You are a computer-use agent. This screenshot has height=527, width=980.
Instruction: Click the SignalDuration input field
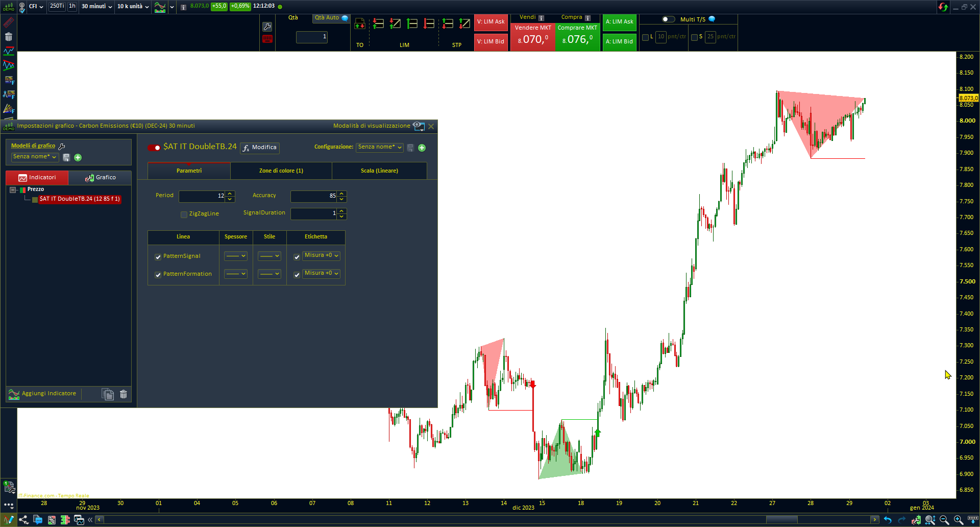[313, 213]
